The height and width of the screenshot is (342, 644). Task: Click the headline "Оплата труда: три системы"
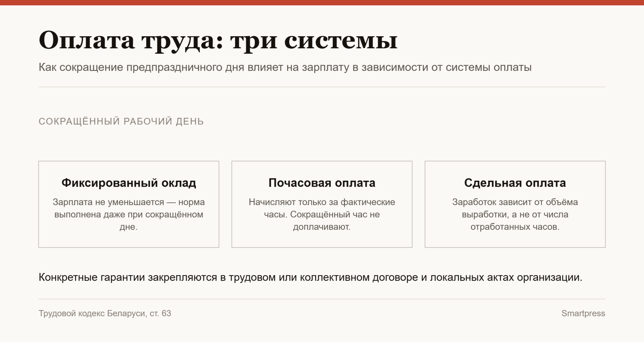click(218, 40)
